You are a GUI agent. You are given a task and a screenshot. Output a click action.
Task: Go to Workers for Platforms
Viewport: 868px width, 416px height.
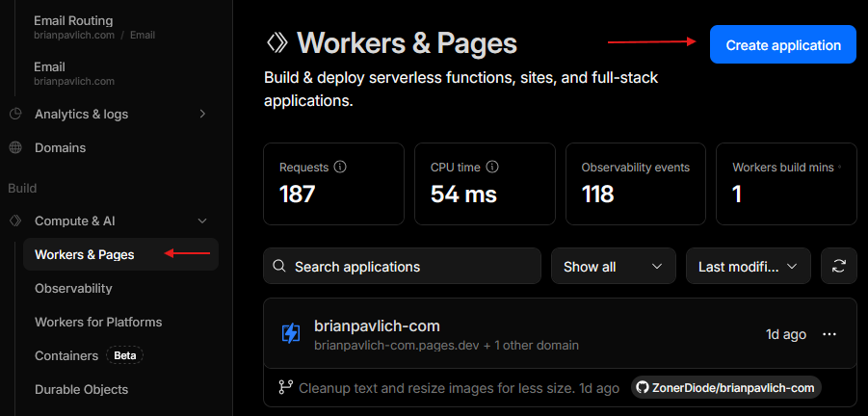[98, 322]
